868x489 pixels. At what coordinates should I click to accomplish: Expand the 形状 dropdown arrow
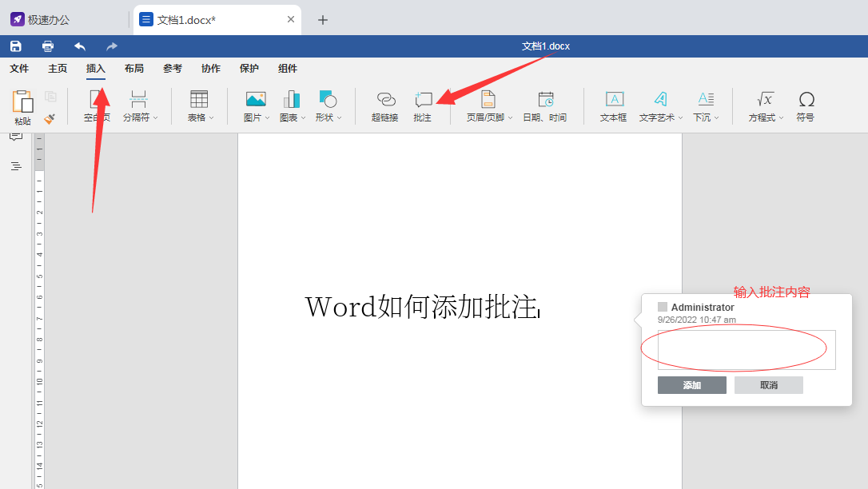coord(340,117)
